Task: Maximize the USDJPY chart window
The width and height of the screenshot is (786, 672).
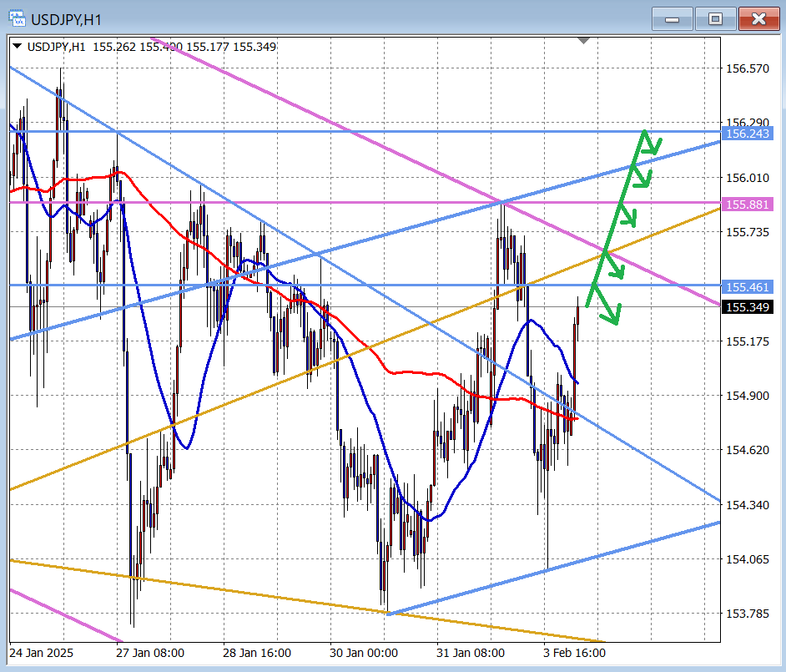Action: pyautogui.click(x=715, y=18)
